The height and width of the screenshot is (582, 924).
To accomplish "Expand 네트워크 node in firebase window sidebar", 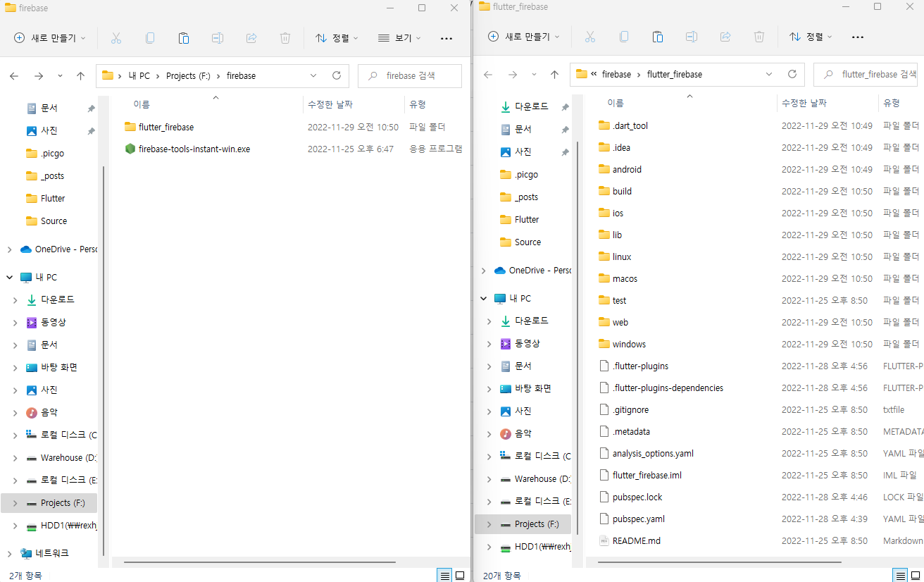I will (x=9, y=554).
